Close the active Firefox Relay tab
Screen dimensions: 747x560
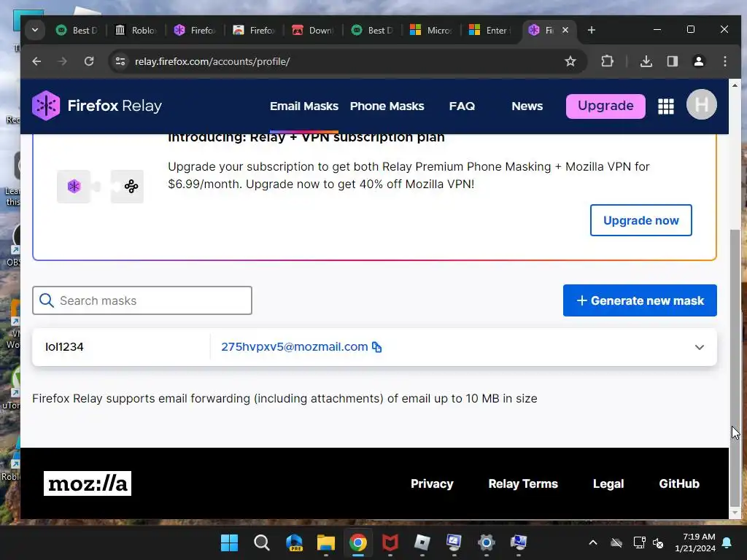point(565,30)
